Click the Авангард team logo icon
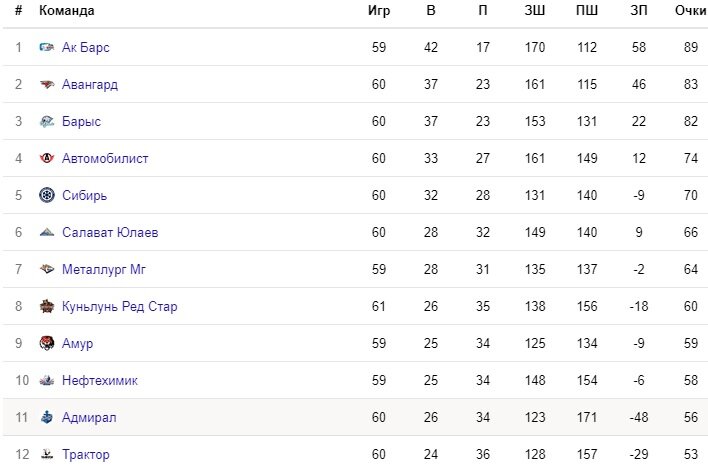Image resolution: width=708 pixels, height=469 pixels. click(x=47, y=84)
